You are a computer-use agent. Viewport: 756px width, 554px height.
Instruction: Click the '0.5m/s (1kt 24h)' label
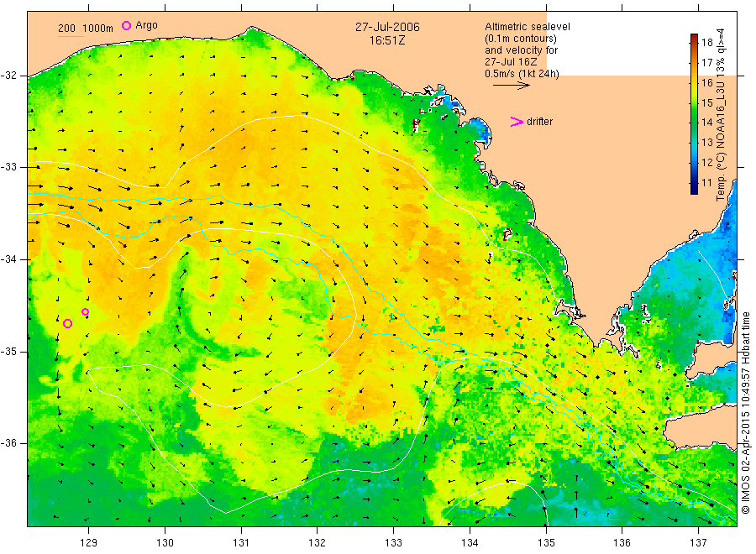522,74
